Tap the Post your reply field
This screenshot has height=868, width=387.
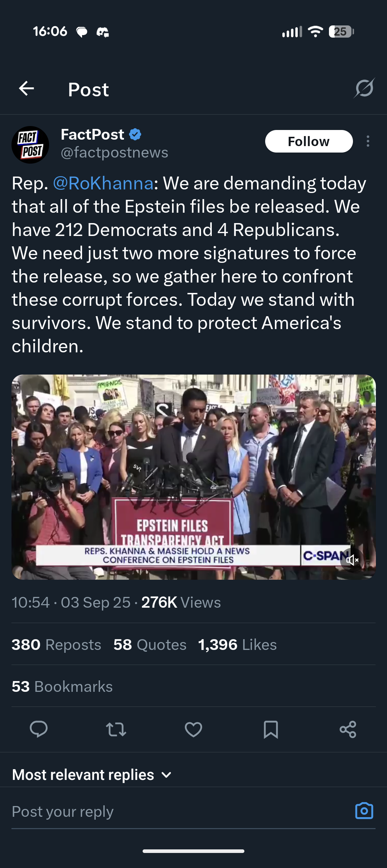click(179, 811)
